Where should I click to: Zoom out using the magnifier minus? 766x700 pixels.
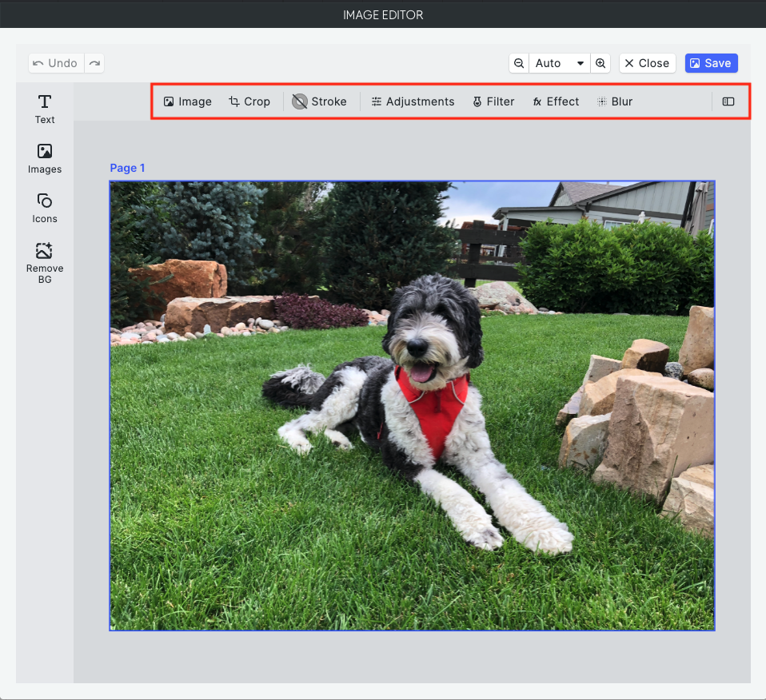519,63
